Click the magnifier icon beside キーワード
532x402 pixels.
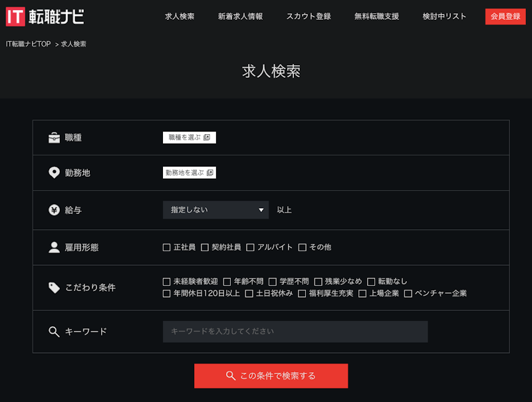(54, 332)
